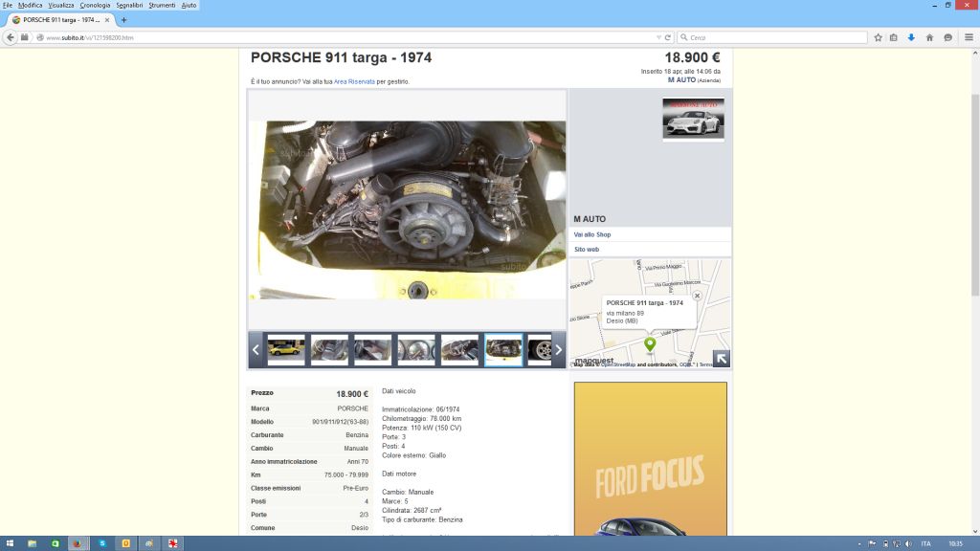The width and height of the screenshot is (980, 551).
Task: Open the Visualizza menu
Action: tap(61, 5)
